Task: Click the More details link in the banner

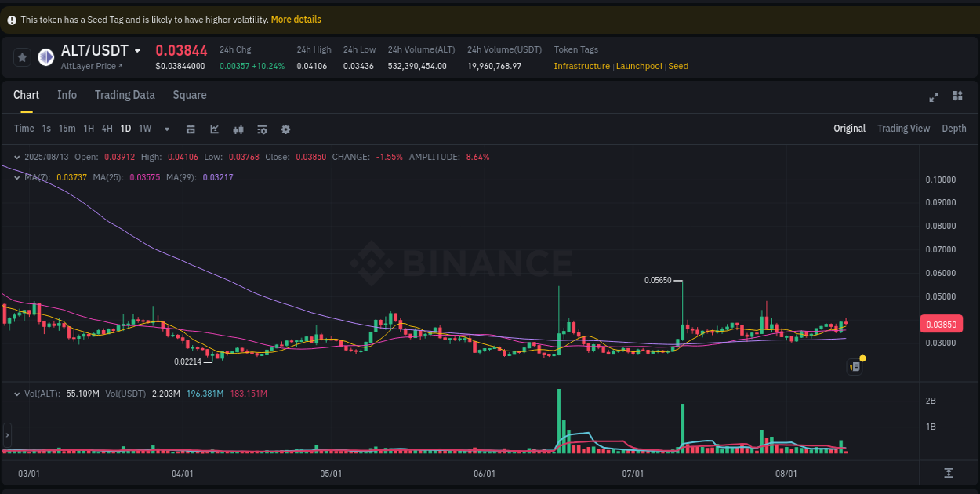Action: (x=296, y=19)
